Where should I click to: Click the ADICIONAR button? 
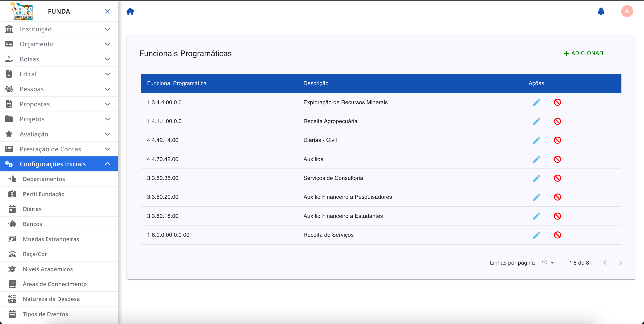(x=583, y=53)
